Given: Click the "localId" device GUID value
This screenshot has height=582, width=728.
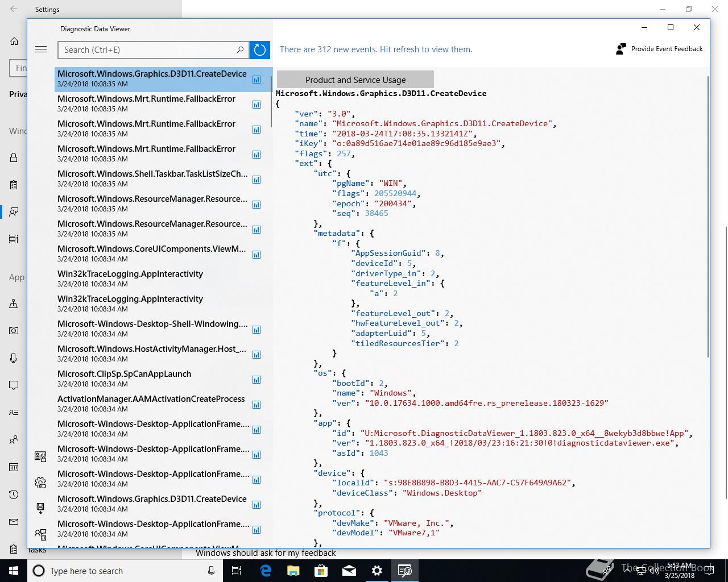Looking at the screenshot, I should (477, 483).
